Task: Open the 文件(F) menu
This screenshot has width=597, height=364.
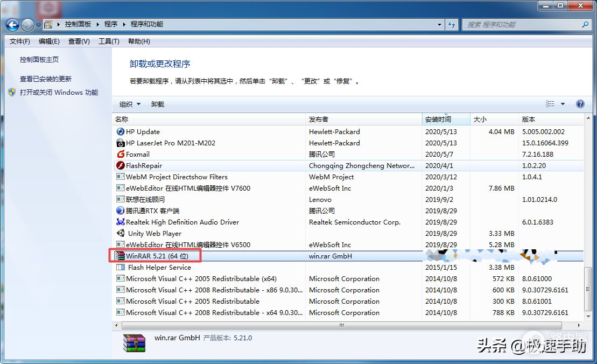Action: [x=20, y=41]
